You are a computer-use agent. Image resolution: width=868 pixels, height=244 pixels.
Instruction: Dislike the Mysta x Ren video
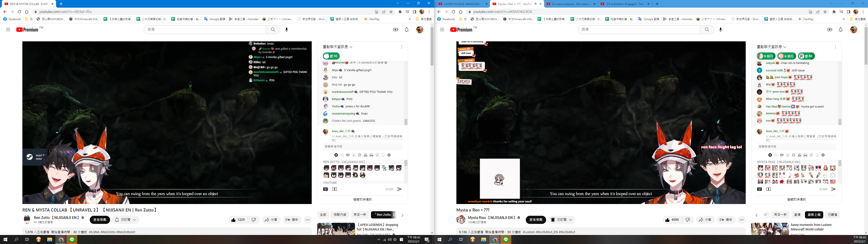coord(688,220)
